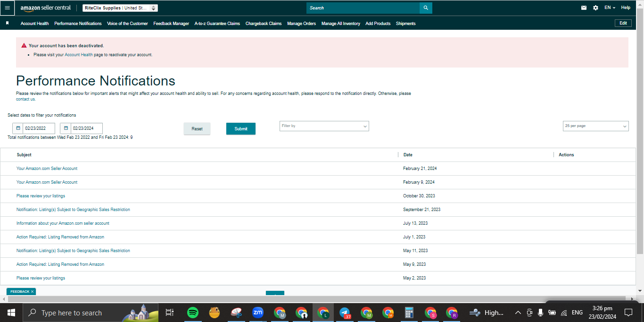Open the Windows Start menu
Viewport: 644px width, 322px height.
[x=11, y=313]
